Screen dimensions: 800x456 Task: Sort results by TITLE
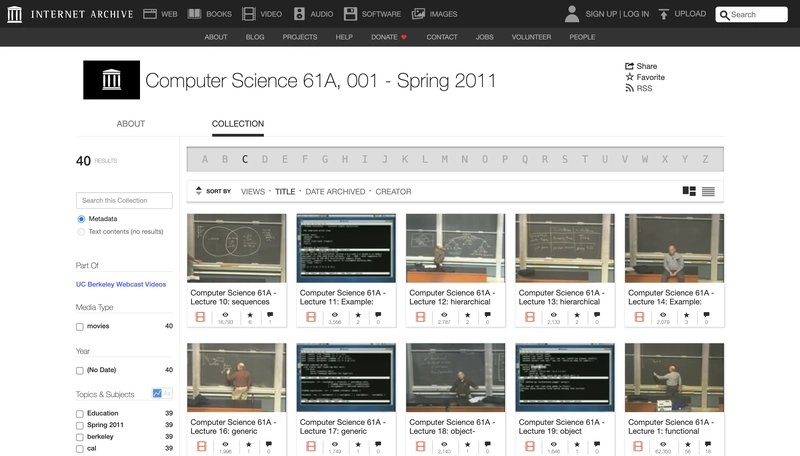285,192
